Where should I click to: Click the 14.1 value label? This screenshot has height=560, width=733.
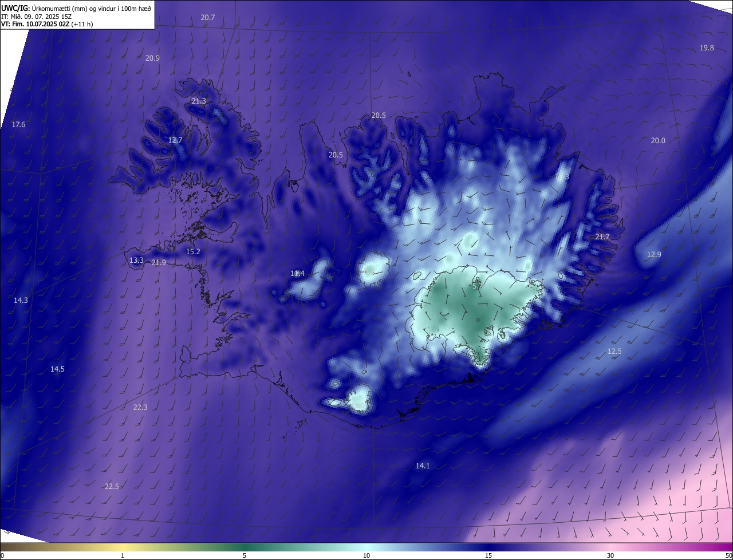point(423,466)
